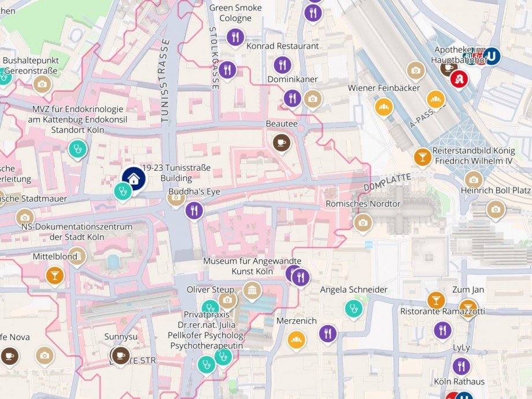Select the "Köln Rathaus" label

(459, 381)
